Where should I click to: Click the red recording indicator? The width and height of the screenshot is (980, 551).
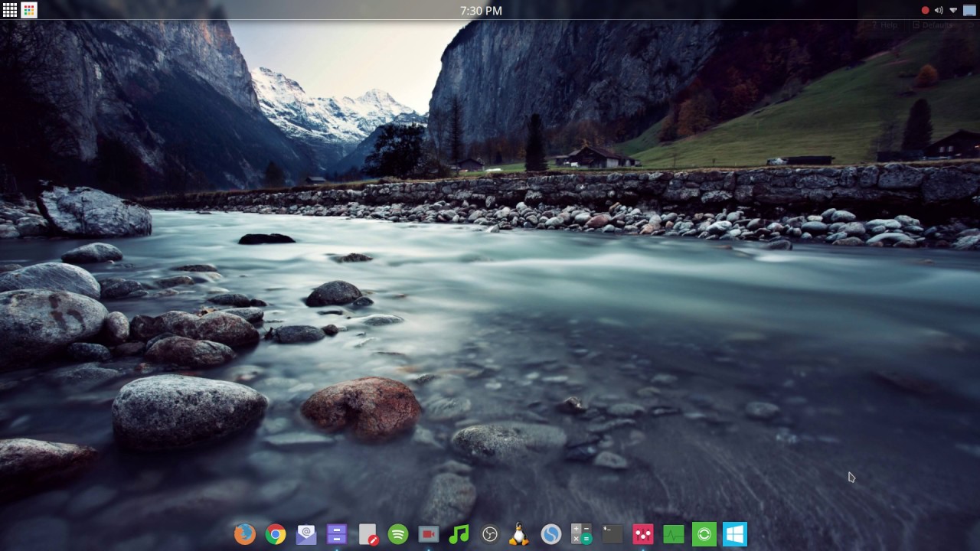925,11
